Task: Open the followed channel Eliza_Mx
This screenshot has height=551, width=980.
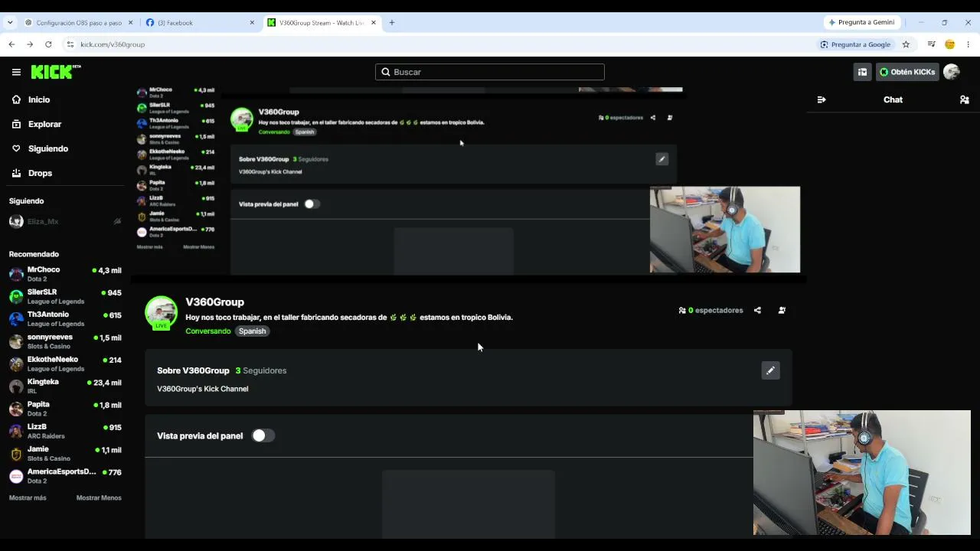Action: tap(65, 221)
